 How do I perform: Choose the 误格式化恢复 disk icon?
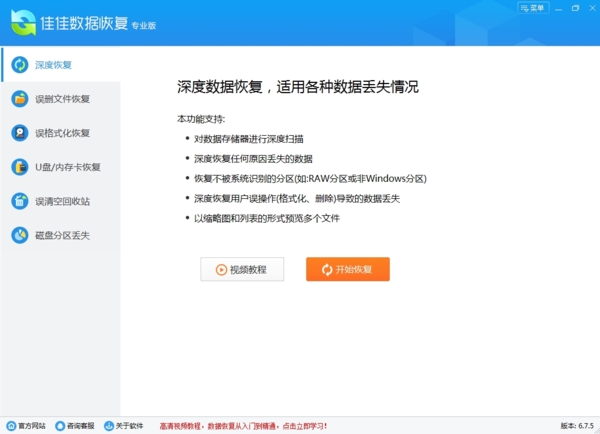pos(19,133)
